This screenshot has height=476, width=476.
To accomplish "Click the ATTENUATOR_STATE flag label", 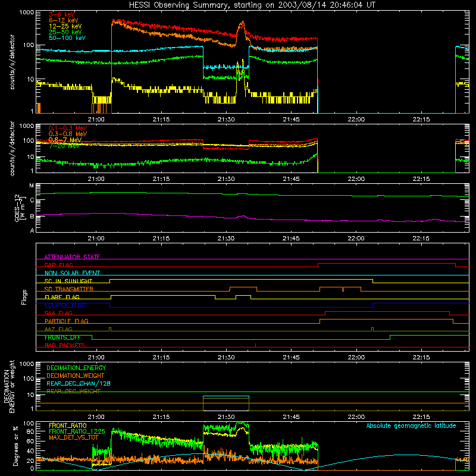I will (x=72, y=257).
